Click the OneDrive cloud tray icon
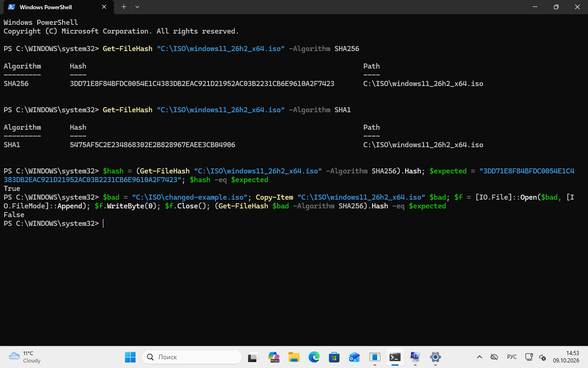This screenshot has height=368, width=588. pos(494,357)
